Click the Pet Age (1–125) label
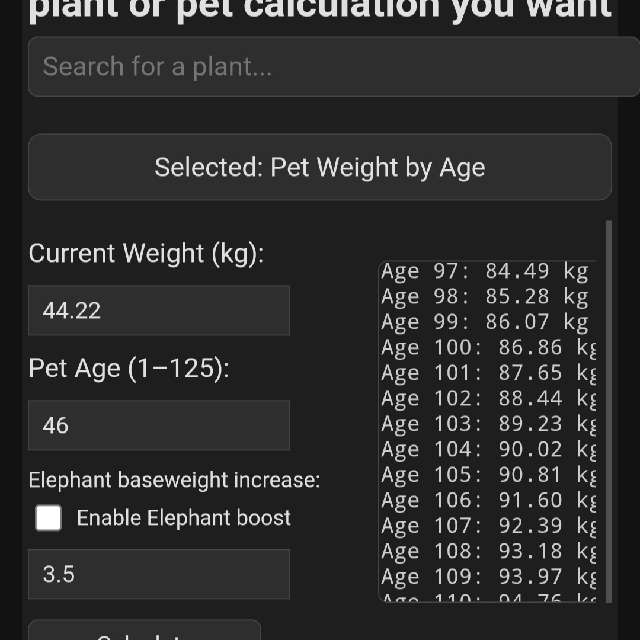Image resolution: width=640 pixels, height=640 pixels. [x=129, y=369]
